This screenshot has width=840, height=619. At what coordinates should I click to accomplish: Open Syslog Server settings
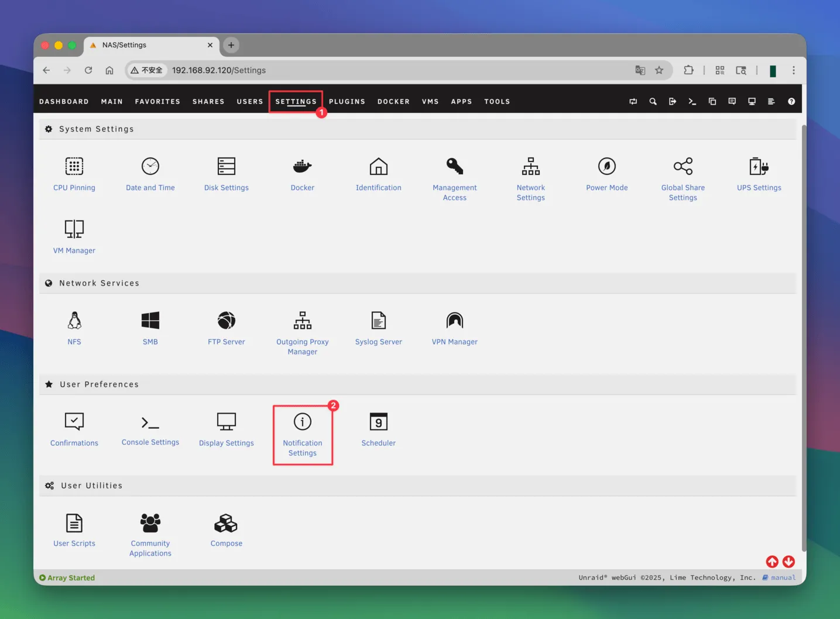(379, 328)
